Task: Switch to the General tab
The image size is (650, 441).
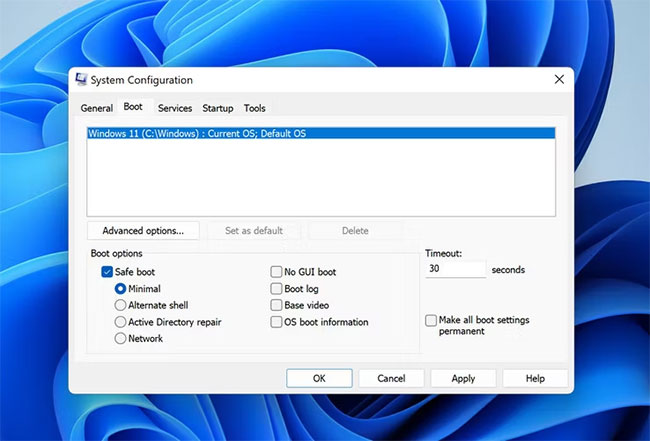Action: pyautogui.click(x=97, y=108)
